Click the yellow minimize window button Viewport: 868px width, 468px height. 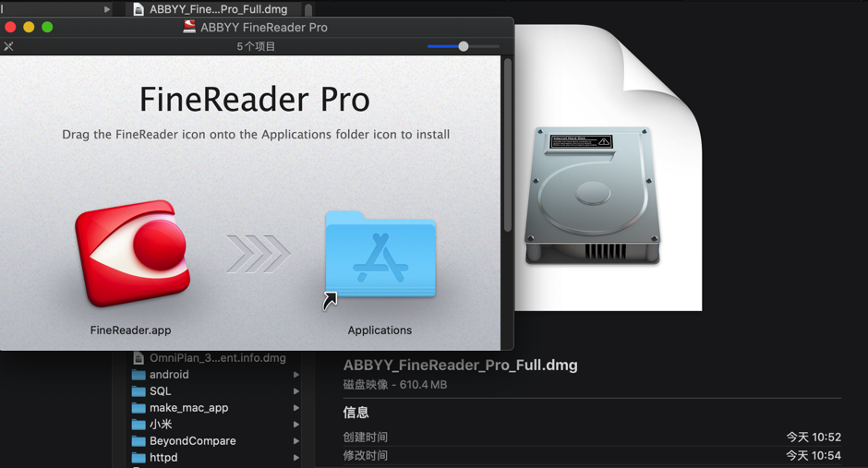29,27
